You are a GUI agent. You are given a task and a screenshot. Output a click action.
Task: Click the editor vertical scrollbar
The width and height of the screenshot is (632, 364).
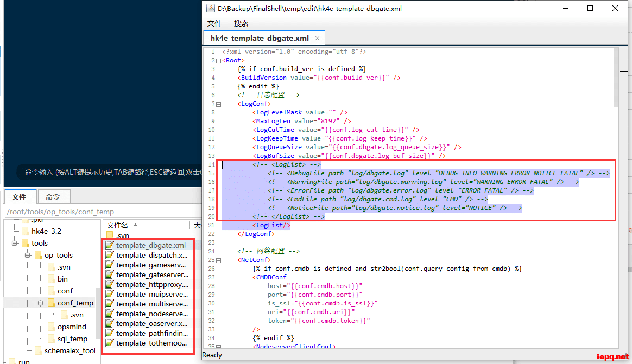[x=615, y=76]
